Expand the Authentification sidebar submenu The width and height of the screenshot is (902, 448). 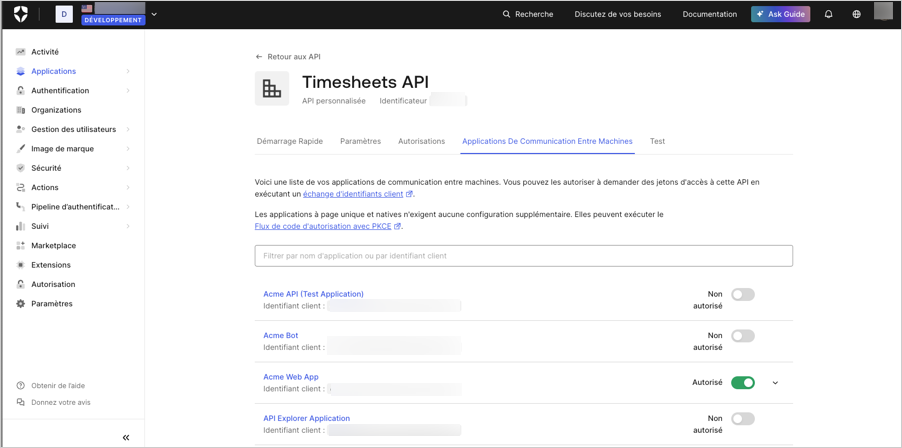(x=128, y=91)
